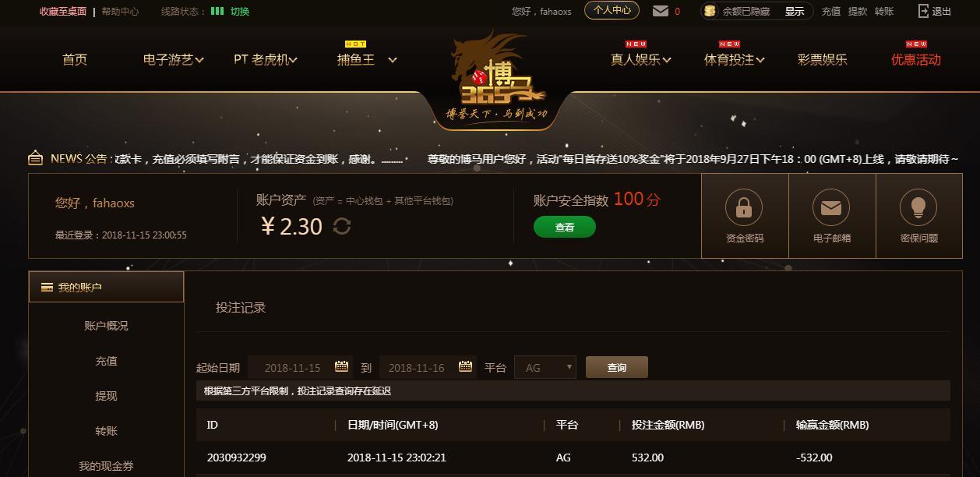Toggle 显示 to reveal hidden balance
This screenshot has height=477, width=980.
pyautogui.click(x=794, y=12)
